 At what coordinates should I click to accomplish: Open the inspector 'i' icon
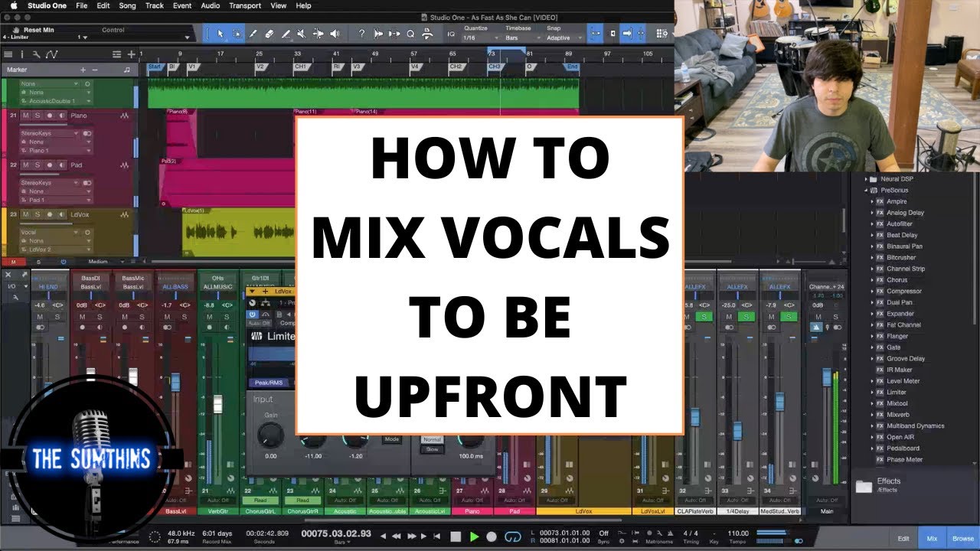point(21,54)
